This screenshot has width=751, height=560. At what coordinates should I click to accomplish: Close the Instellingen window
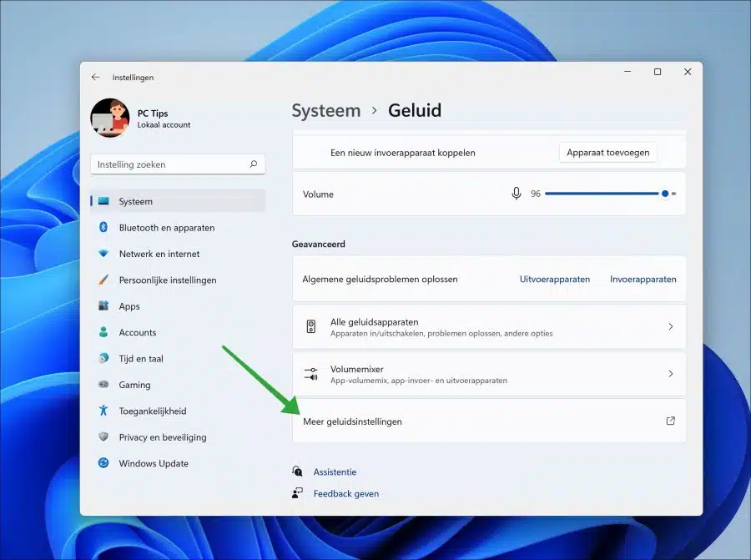688,72
